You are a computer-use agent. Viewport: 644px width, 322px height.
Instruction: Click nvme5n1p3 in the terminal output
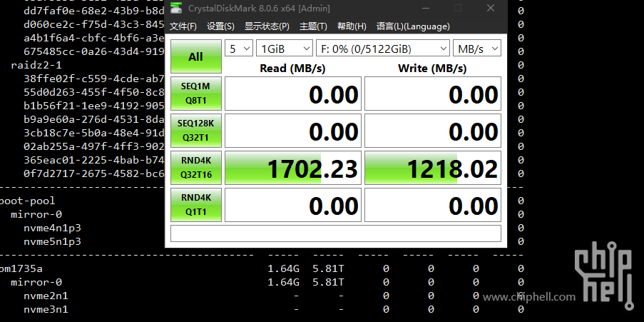52,241
